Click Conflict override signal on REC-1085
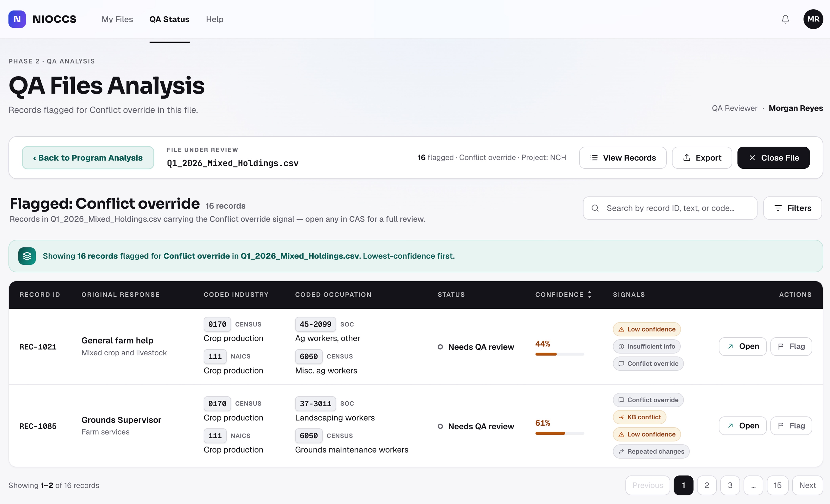Screen dimensions: 830x504 [648, 400]
